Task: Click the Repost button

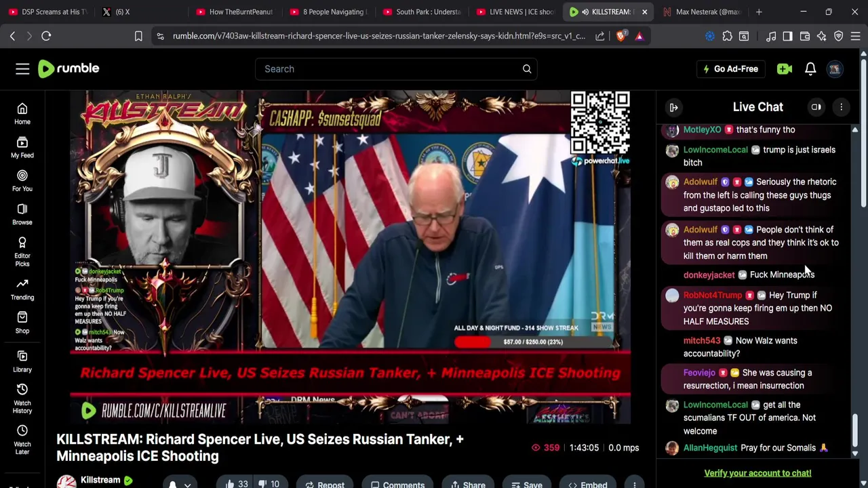Action: click(x=325, y=484)
